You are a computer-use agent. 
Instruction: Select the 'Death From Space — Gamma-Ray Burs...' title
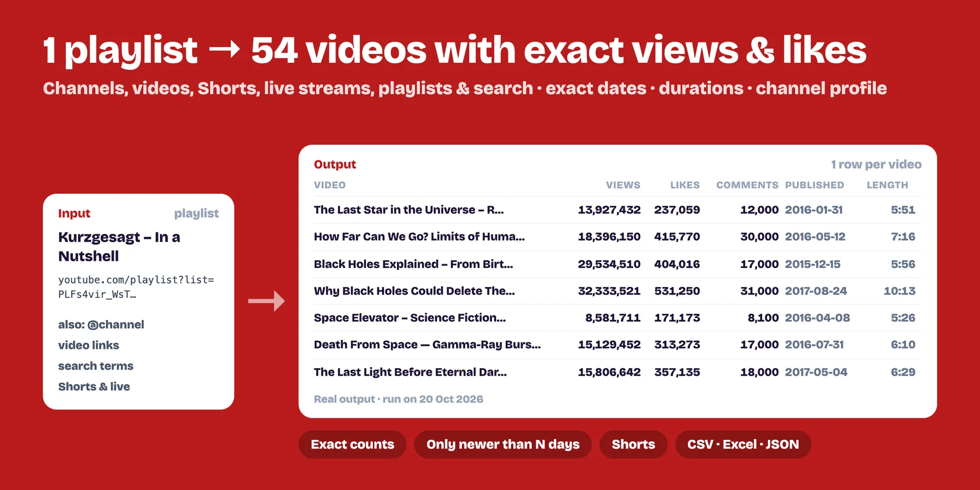click(427, 345)
